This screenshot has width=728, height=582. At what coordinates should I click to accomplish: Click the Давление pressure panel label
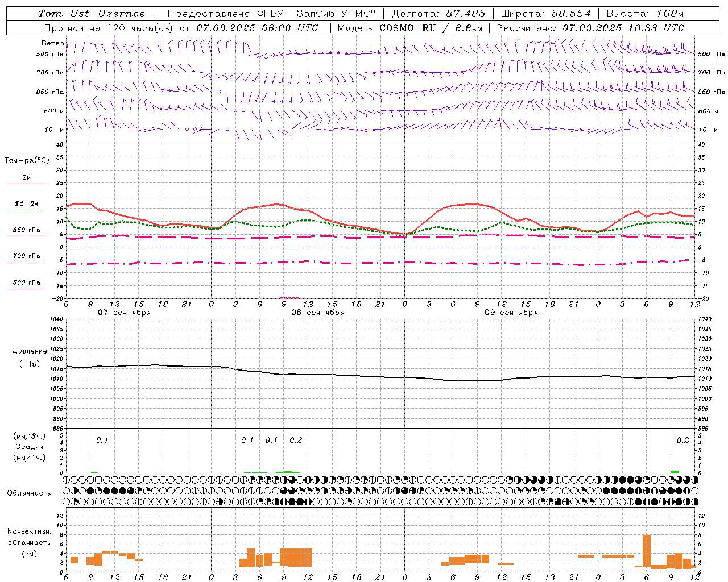click(x=30, y=351)
